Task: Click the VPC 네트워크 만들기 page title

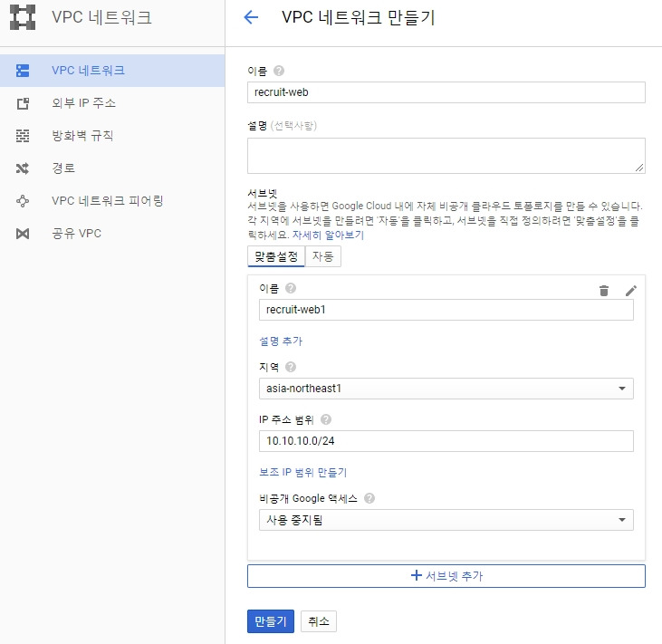Action: click(358, 17)
